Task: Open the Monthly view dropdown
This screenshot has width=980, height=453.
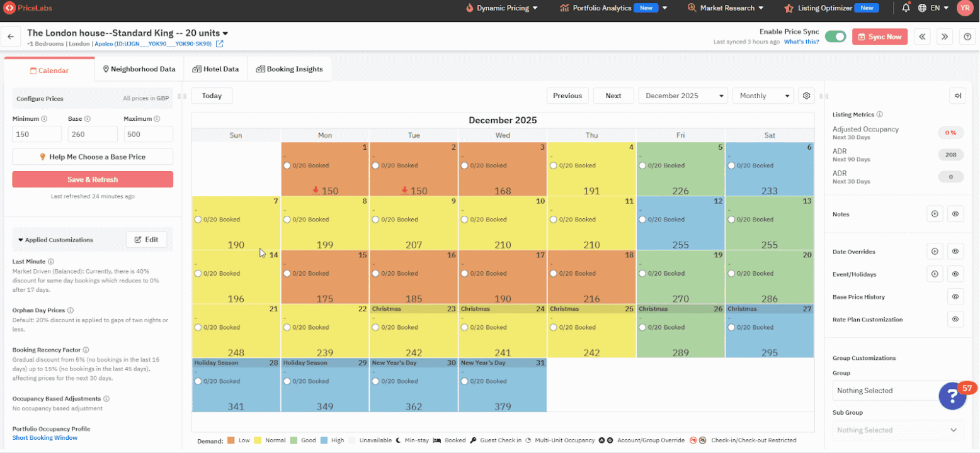Action: pyautogui.click(x=763, y=96)
